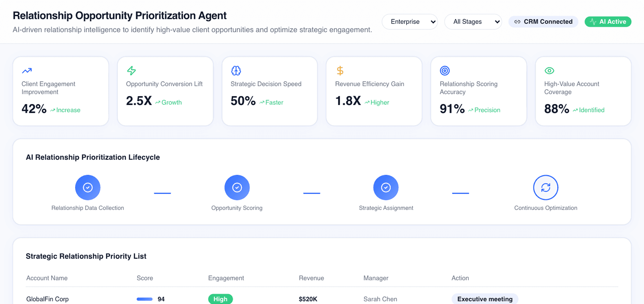Click the AI Relationship Prioritization Lifecycle heading

(93, 157)
